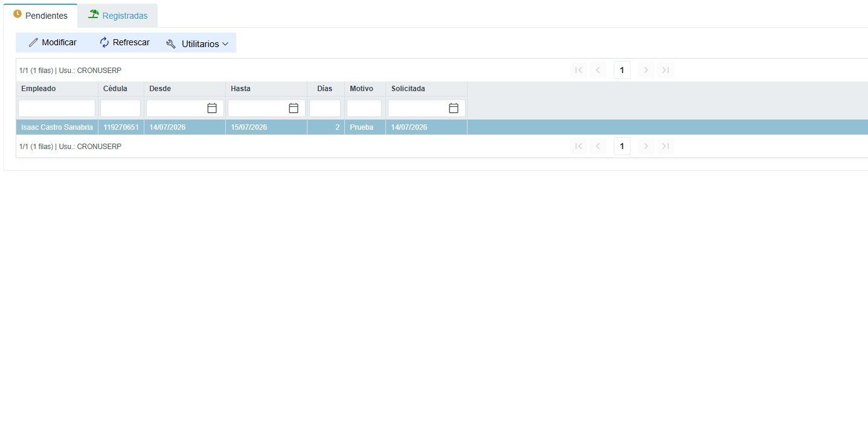Go to next page in bottom pager
Viewport: 868px width, 437px height.
[646, 146]
